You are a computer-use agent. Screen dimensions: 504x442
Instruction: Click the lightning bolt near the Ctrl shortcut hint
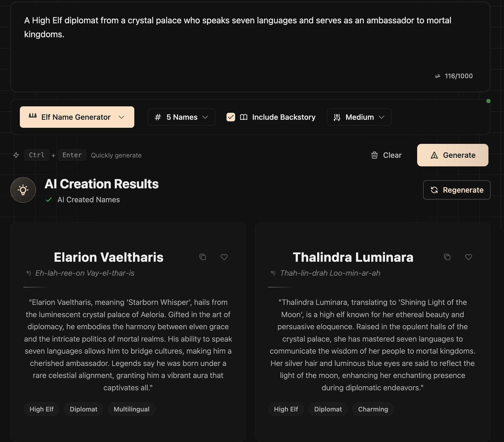point(17,155)
